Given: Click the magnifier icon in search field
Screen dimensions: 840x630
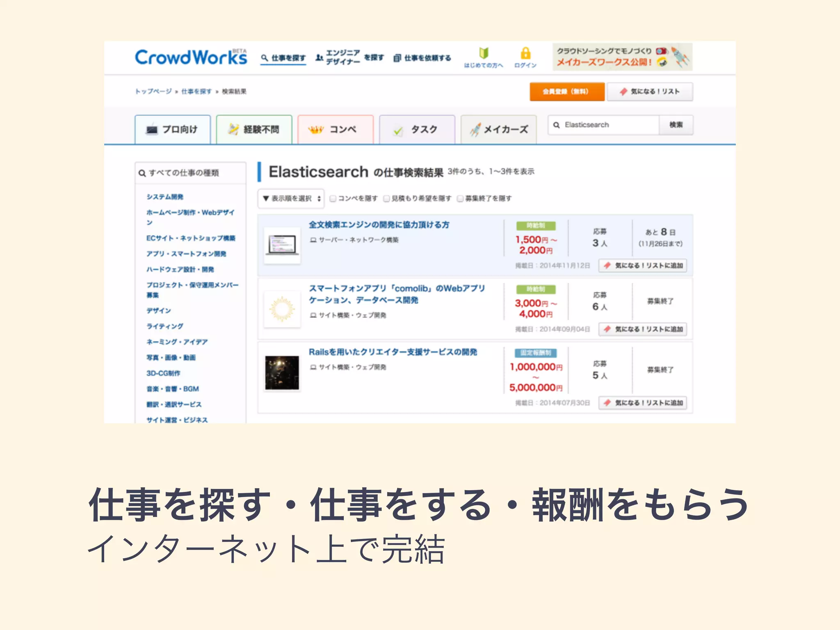Looking at the screenshot, I should pyautogui.click(x=557, y=125).
